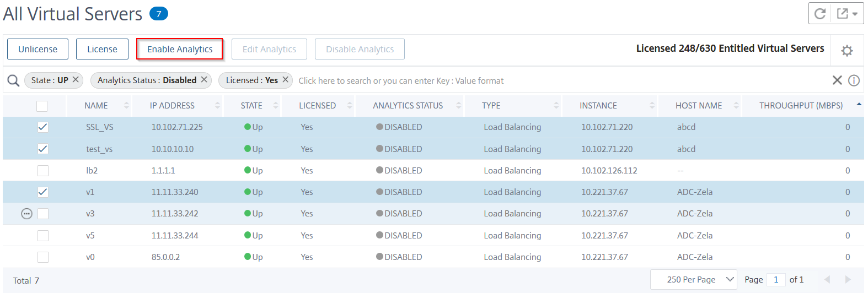Viewport: 868px width, 293px height.
Task: Toggle Throughput sort direction arrow
Action: 859,104
